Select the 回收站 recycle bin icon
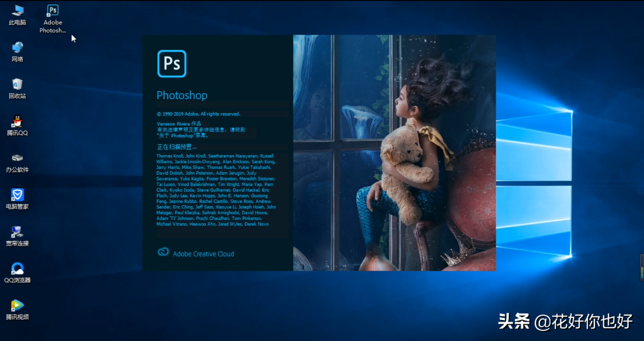Image resolution: width=644 pixels, height=341 pixels. point(17,89)
